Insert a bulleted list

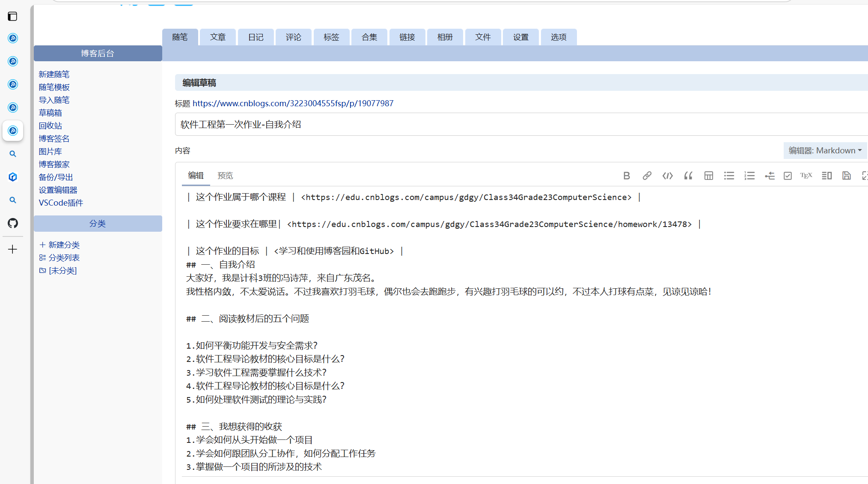(729, 176)
